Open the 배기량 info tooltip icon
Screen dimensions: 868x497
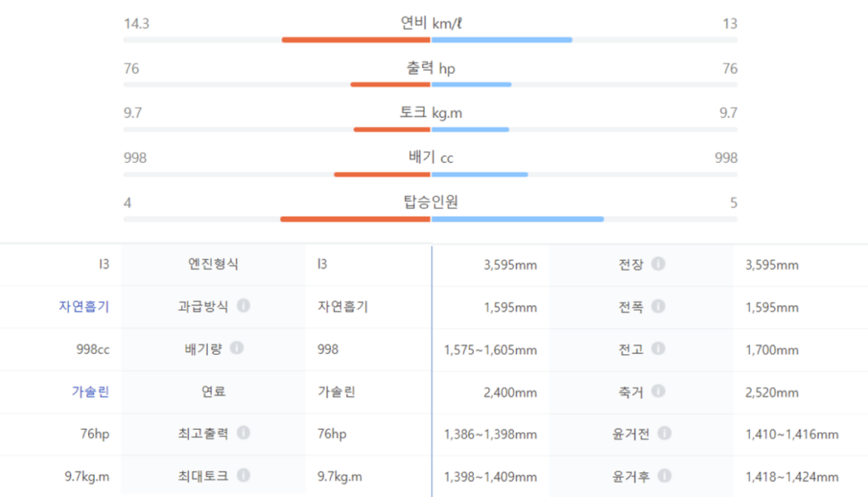click(x=236, y=349)
